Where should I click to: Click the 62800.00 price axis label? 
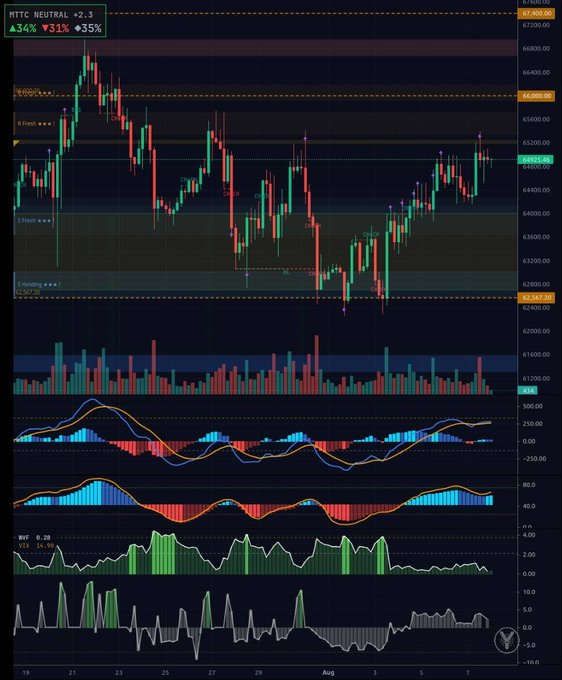point(536,284)
